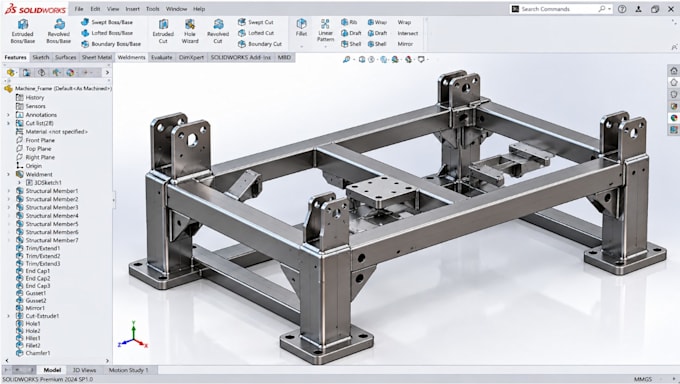The height and width of the screenshot is (384, 680).
Task: Select the Extruded Cut tool
Action: tap(163, 31)
